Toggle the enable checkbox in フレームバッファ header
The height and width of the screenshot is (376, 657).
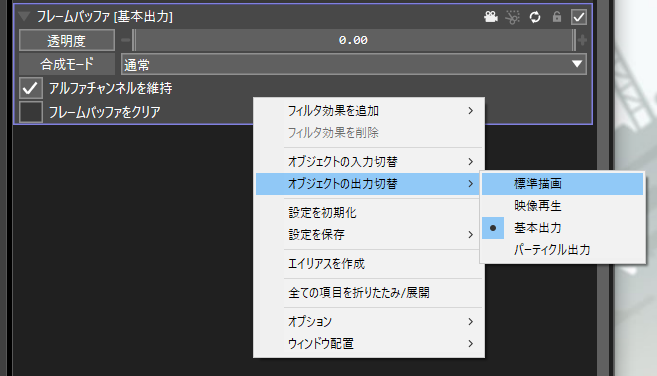point(579,17)
